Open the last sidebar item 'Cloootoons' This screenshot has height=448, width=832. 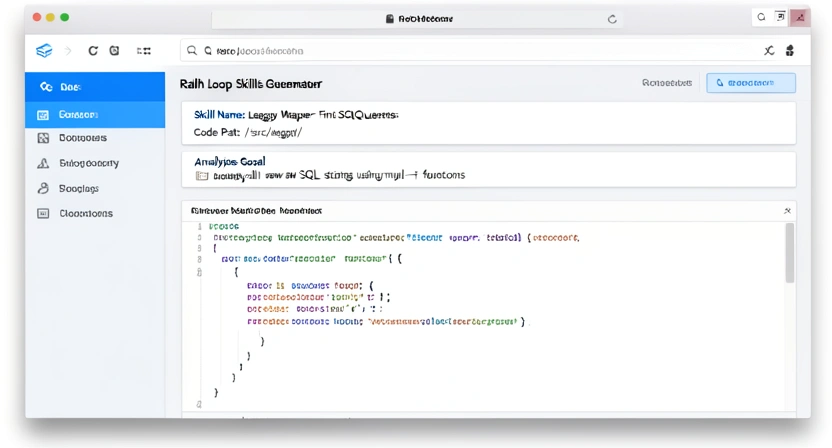(95, 213)
